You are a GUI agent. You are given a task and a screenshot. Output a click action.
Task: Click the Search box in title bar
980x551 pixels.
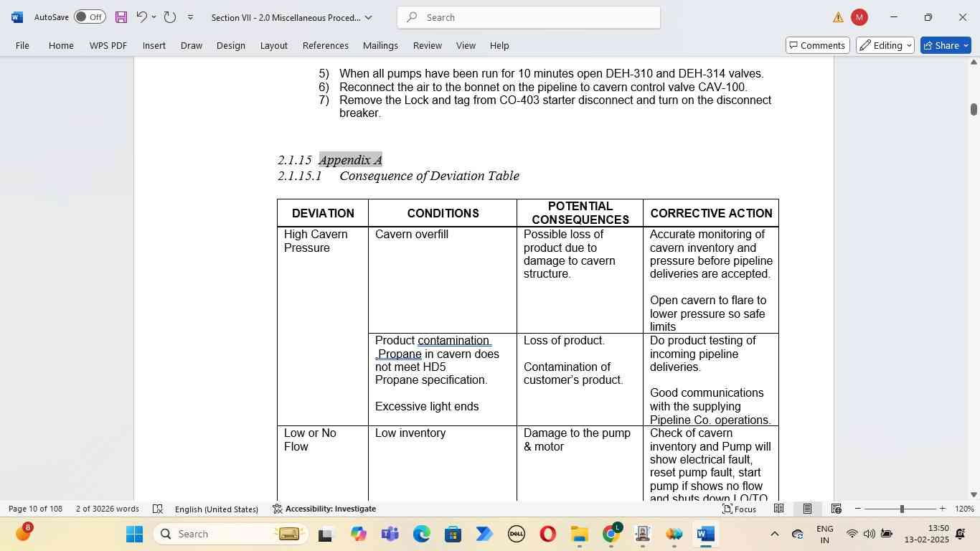tap(528, 17)
